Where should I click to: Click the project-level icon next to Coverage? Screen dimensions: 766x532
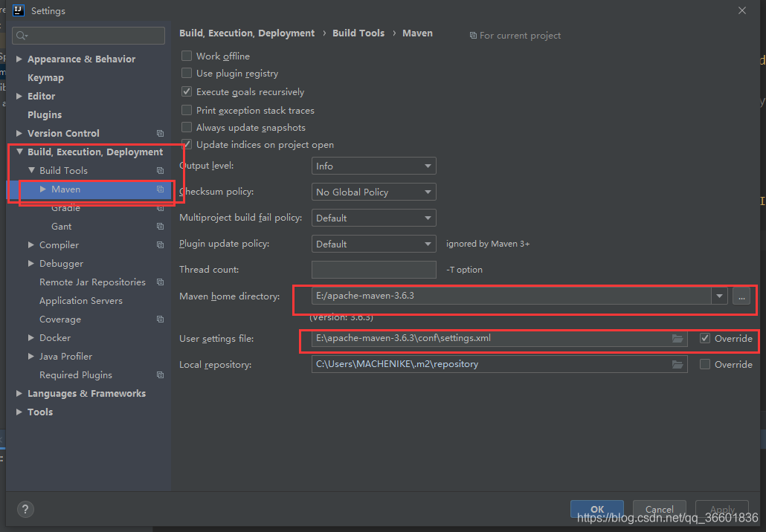pos(160,319)
